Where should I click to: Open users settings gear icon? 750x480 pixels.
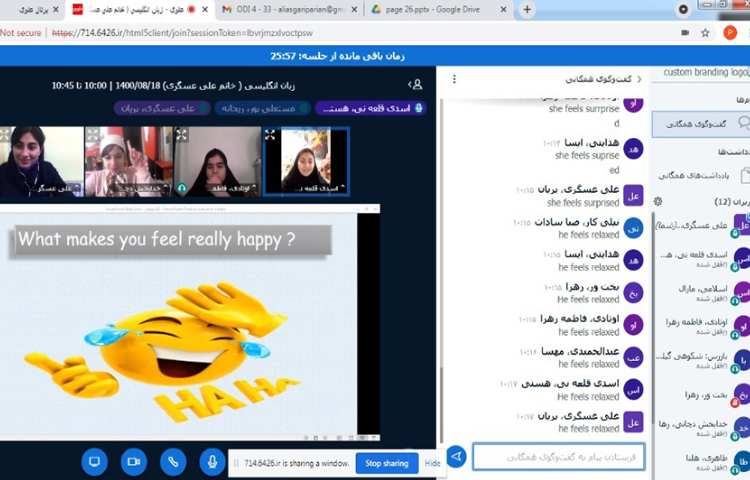click(657, 201)
